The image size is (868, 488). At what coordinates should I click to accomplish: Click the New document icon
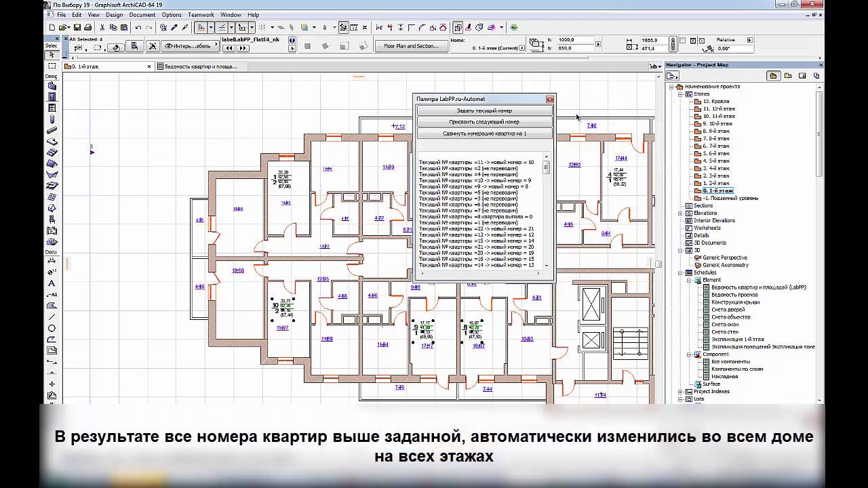[52, 28]
